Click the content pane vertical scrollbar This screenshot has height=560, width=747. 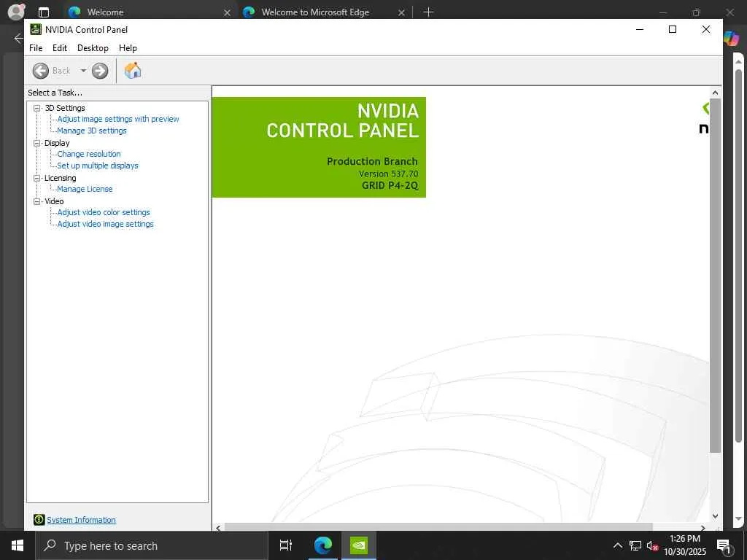[715, 276]
